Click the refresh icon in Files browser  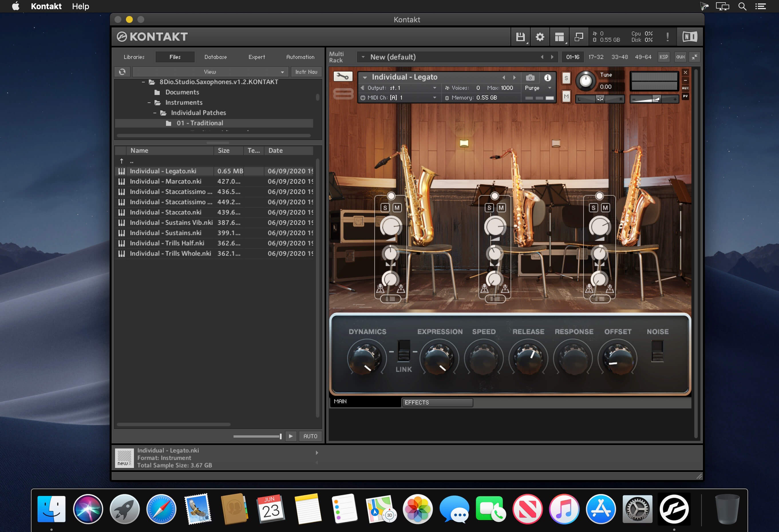click(122, 72)
